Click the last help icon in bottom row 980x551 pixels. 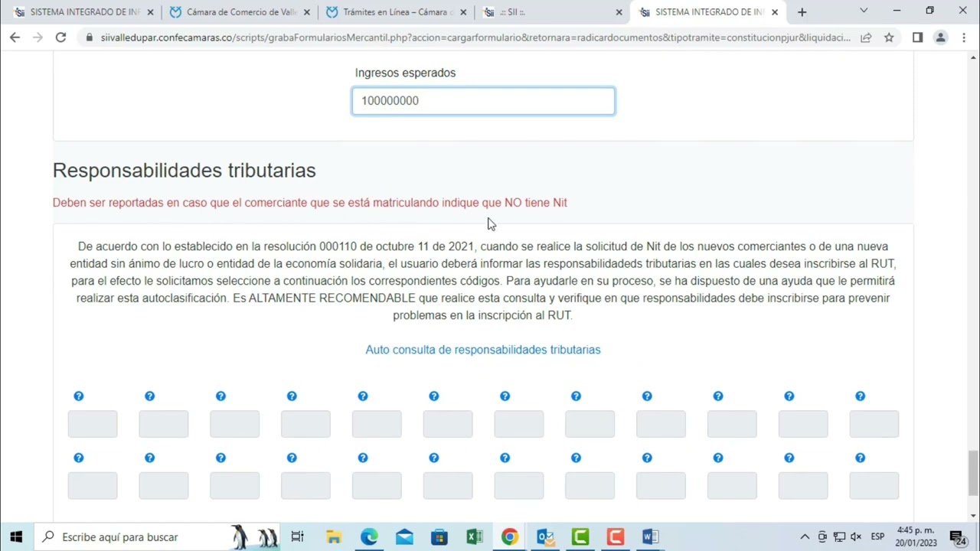(x=860, y=458)
